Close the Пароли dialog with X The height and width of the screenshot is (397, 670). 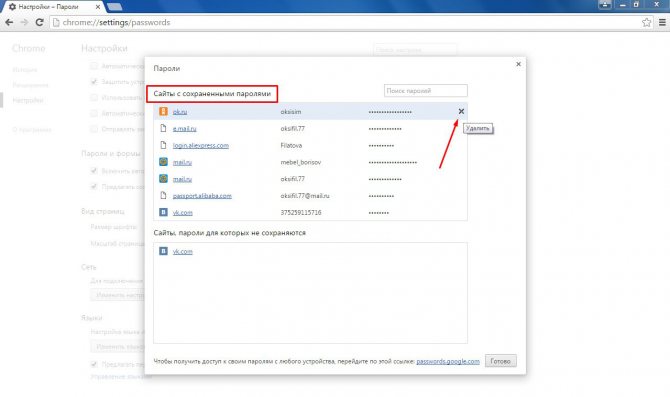point(518,64)
